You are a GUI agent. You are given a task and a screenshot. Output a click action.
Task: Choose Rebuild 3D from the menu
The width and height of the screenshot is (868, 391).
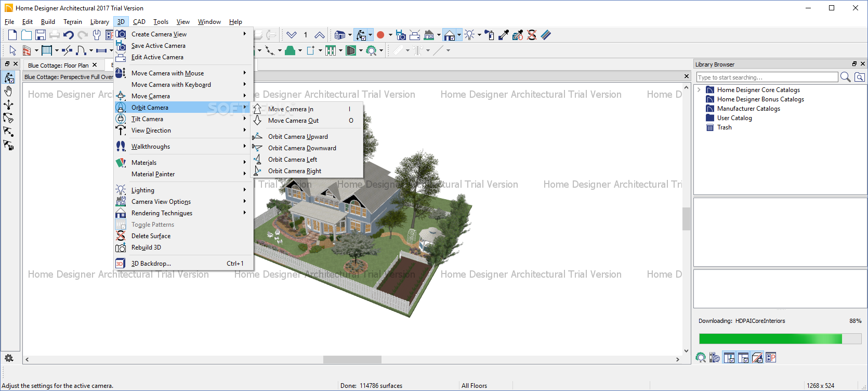(x=183, y=247)
